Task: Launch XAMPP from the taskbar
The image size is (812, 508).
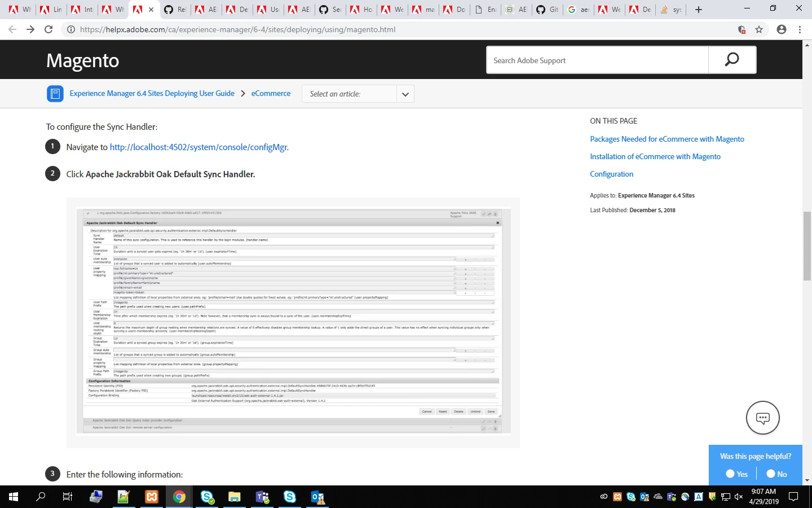Action: pos(152,497)
